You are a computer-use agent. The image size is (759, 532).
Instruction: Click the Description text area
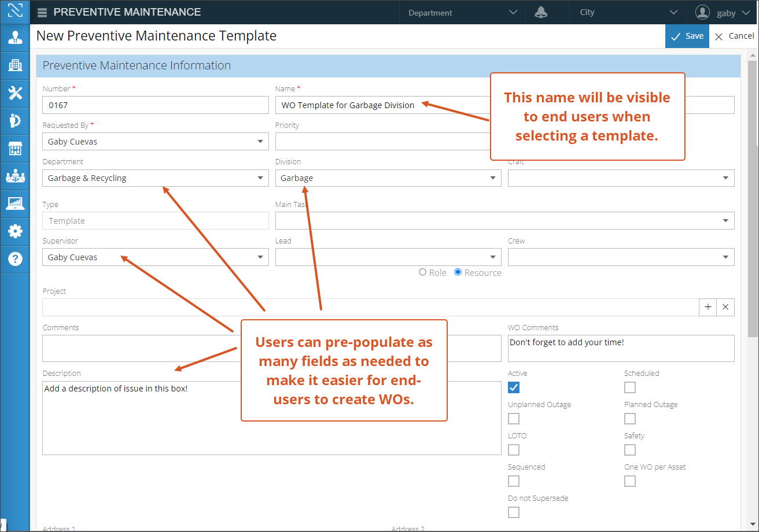272,418
